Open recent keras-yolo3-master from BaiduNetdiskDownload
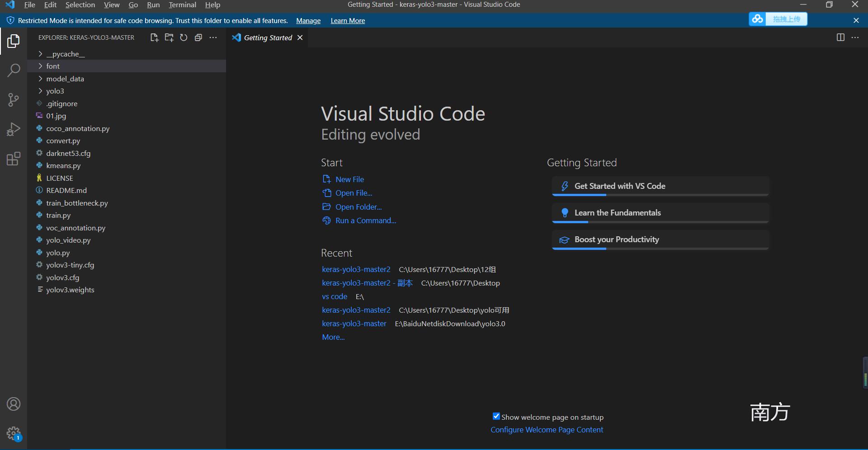The height and width of the screenshot is (450, 868). (x=354, y=323)
